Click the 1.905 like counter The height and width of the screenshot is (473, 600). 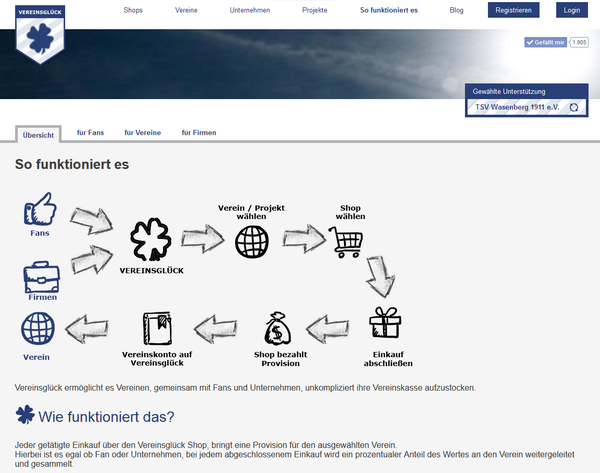pyautogui.click(x=579, y=42)
